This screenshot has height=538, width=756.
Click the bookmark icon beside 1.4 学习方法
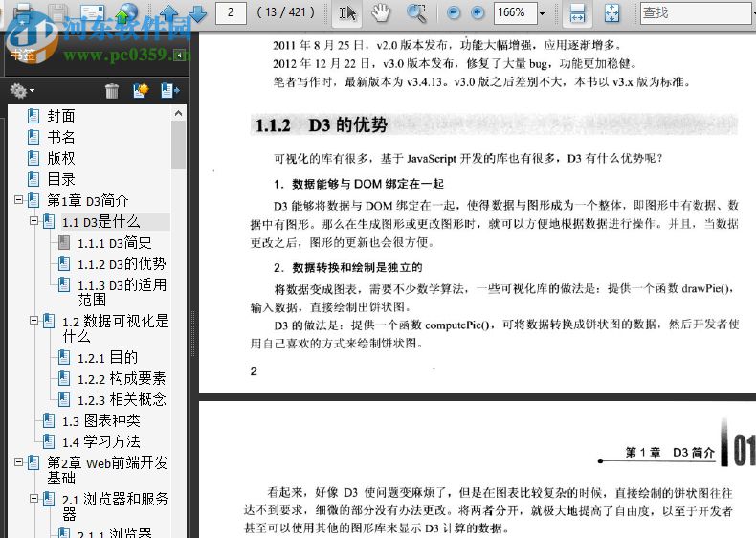click(x=49, y=441)
